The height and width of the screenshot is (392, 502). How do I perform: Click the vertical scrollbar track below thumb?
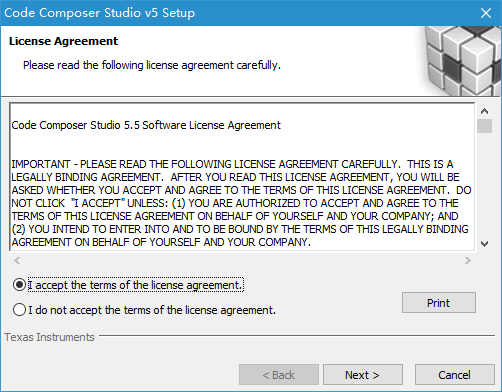[x=484, y=185]
